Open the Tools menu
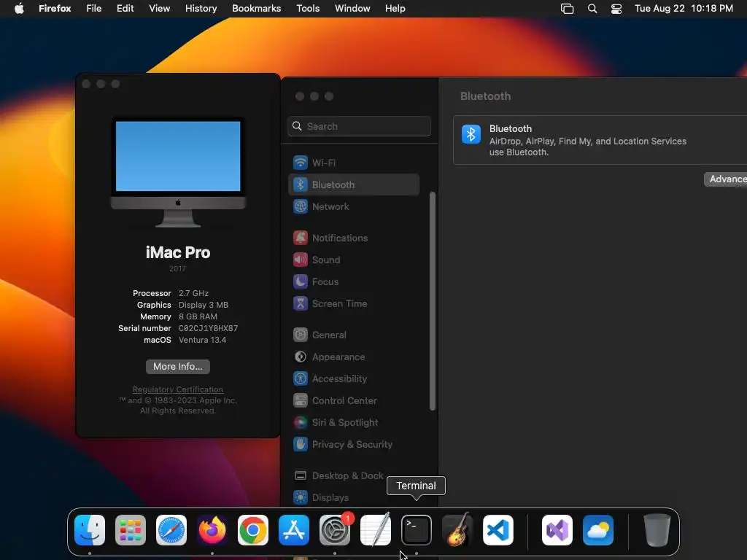 pos(308,9)
